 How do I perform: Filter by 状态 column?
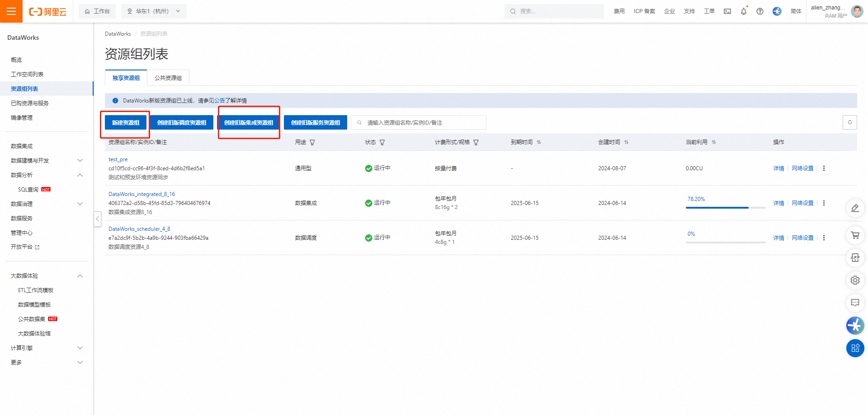pyautogui.click(x=382, y=142)
